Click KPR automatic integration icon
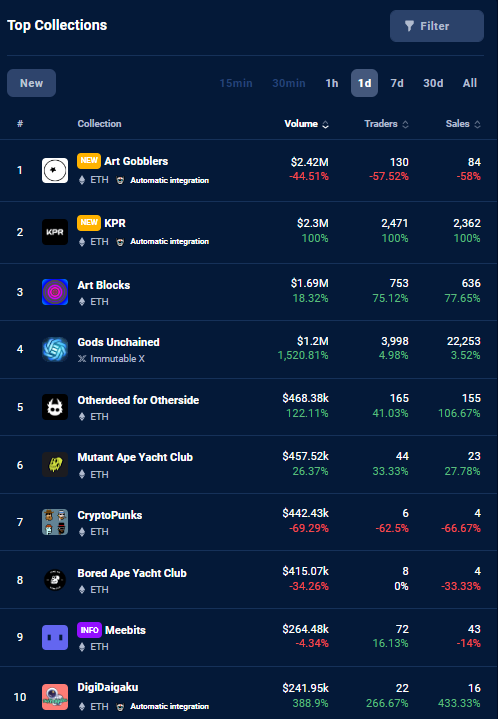 [x=120, y=242]
